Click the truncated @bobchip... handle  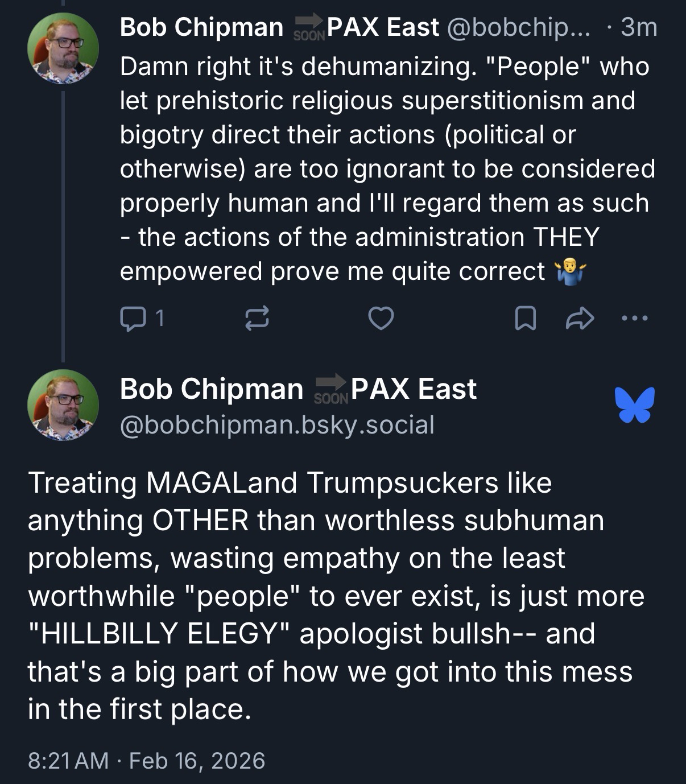(x=520, y=27)
